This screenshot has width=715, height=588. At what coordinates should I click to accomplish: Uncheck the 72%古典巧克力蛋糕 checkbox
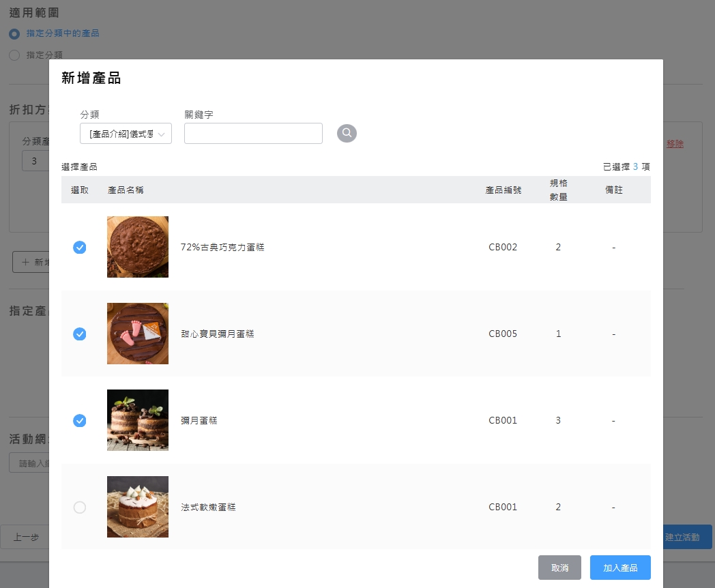[80, 248]
